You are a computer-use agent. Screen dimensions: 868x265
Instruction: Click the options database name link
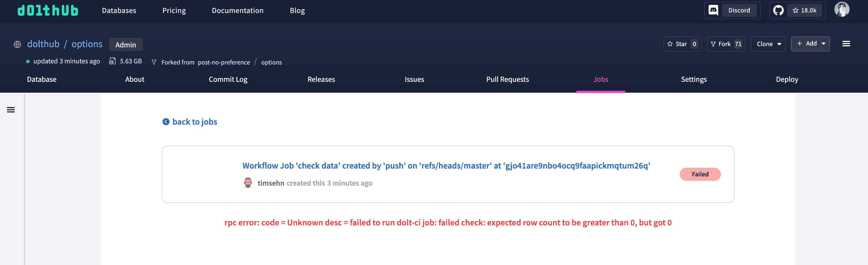point(87,44)
